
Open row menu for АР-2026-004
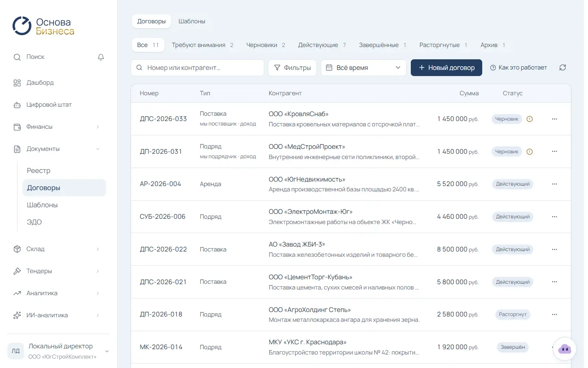pyautogui.click(x=555, y=184)
